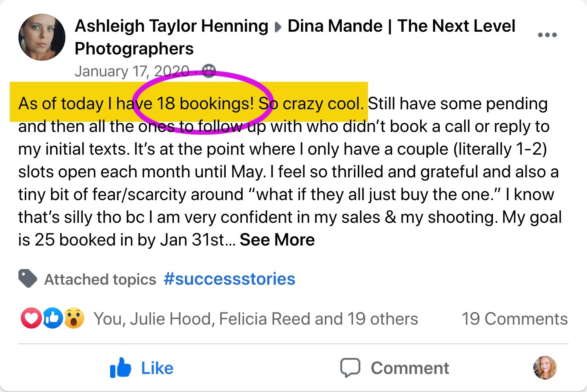
Task: Click the blue thumbs-up reaction icon
Action: 53,318
